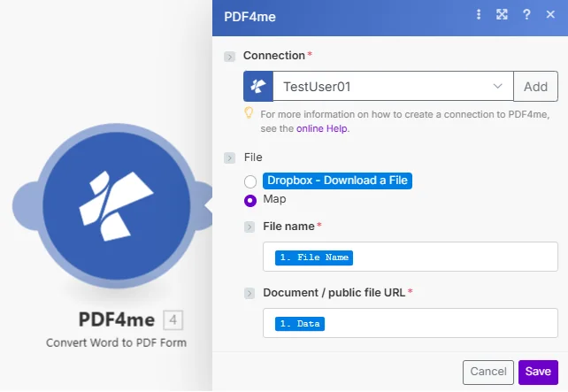Click the PDF4me module name label

click(117, 319)
